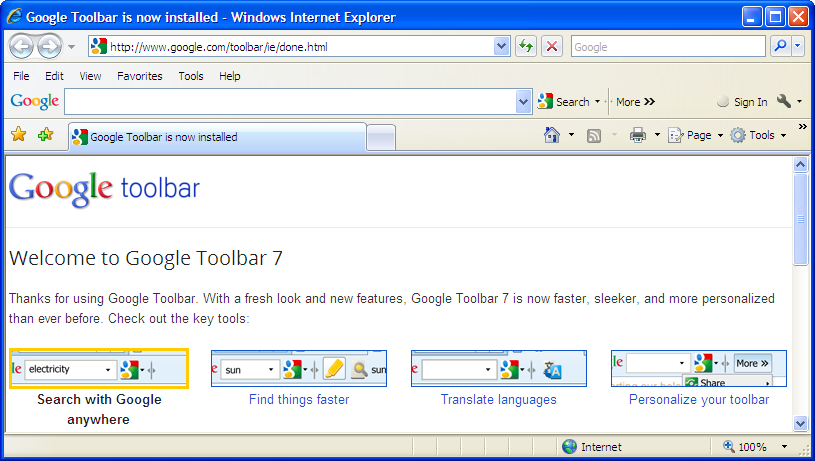Click the Print icon in command bar
This screenshot has width=815, height=461.
coord(637,135)
